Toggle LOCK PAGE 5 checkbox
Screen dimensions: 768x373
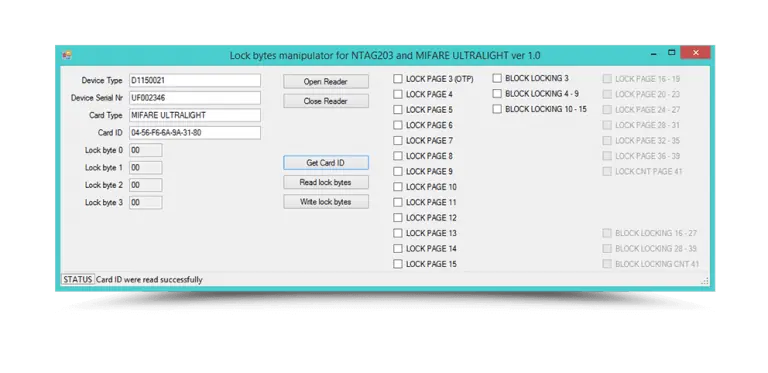(x=398, y=110)
